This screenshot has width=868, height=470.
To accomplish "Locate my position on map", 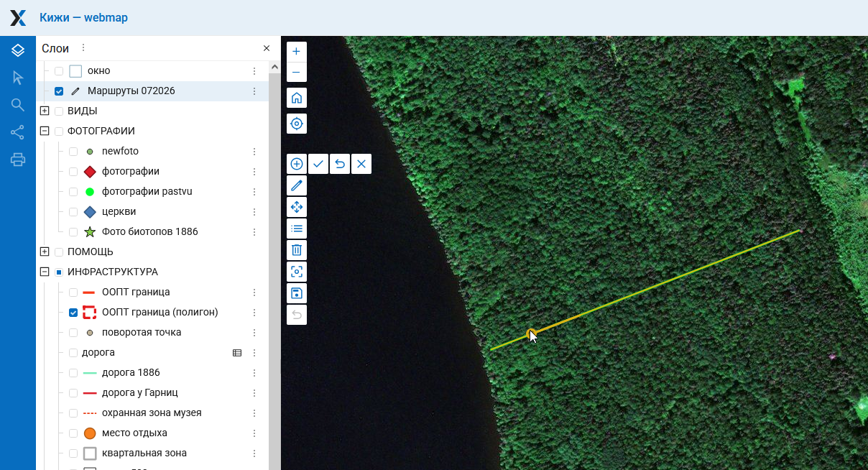I will tap(297, 124).
